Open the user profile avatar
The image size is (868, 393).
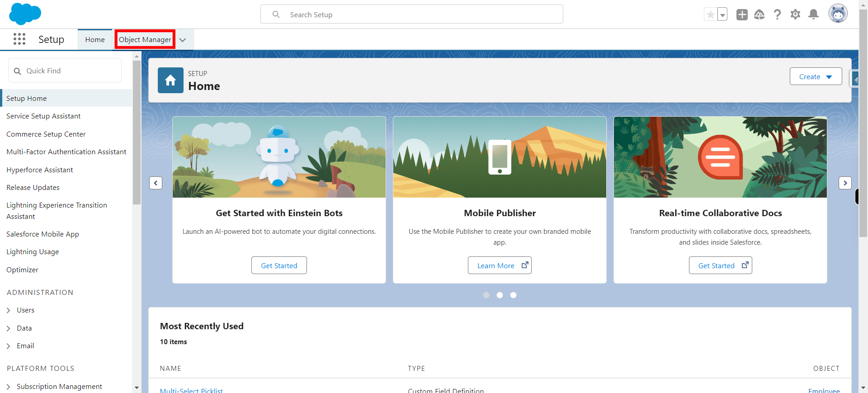pyautogui.click(x=838, y=14)
